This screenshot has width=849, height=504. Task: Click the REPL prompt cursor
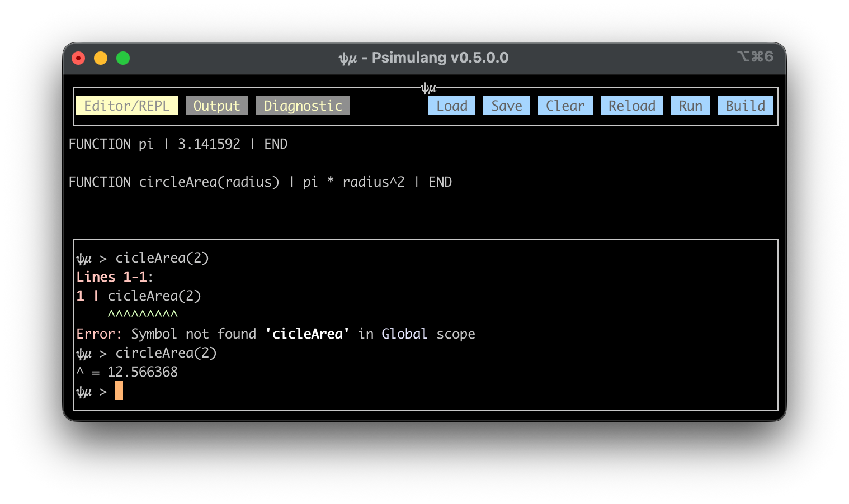tap(119, 391)
